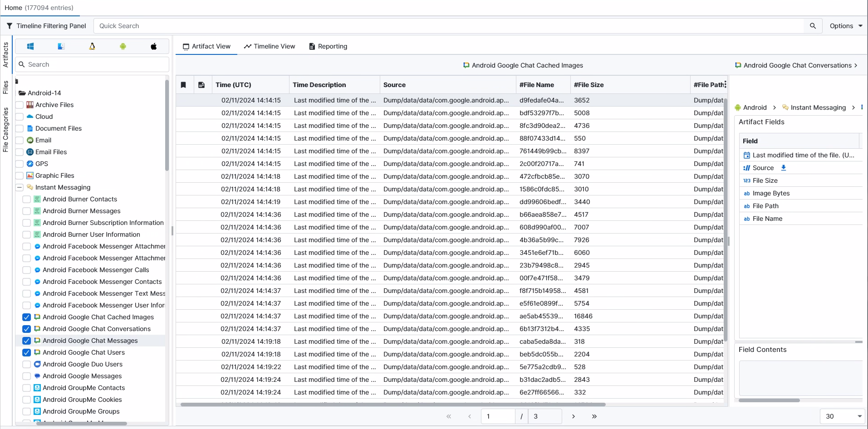
Task: Select the Windows platform icon
Action: click(x=30, y=46)
